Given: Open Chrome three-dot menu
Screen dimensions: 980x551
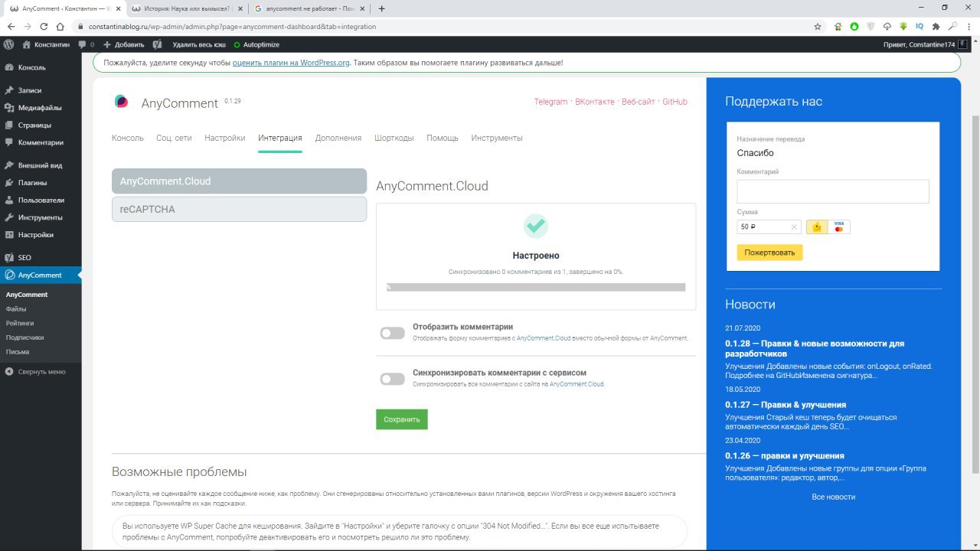Looking at the screenshot, I should coord(969,26).
